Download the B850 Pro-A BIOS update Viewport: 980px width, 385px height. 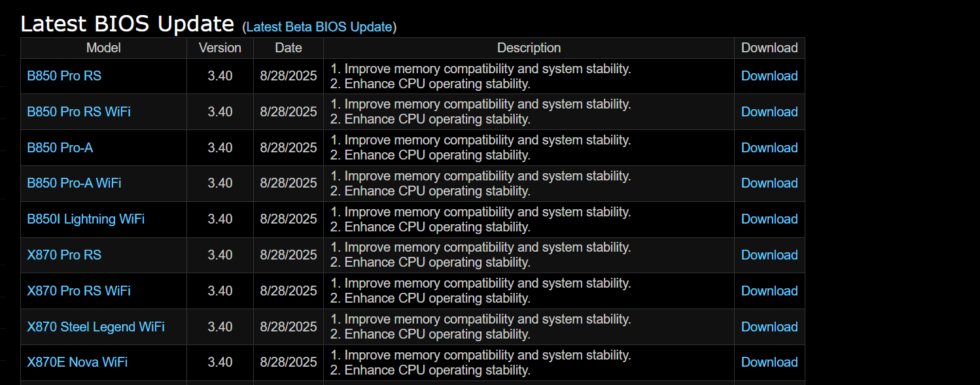(x=769, y=148)
